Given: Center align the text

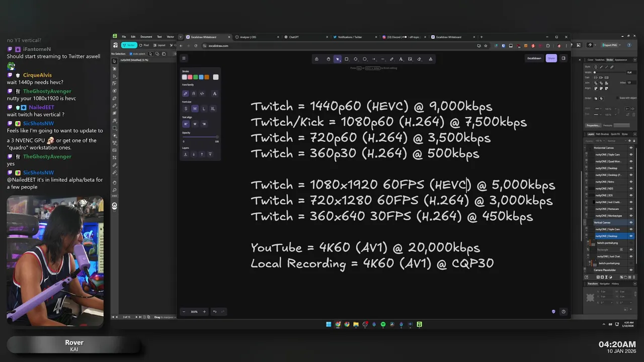Looking at the screenshot, I should 195,124.
